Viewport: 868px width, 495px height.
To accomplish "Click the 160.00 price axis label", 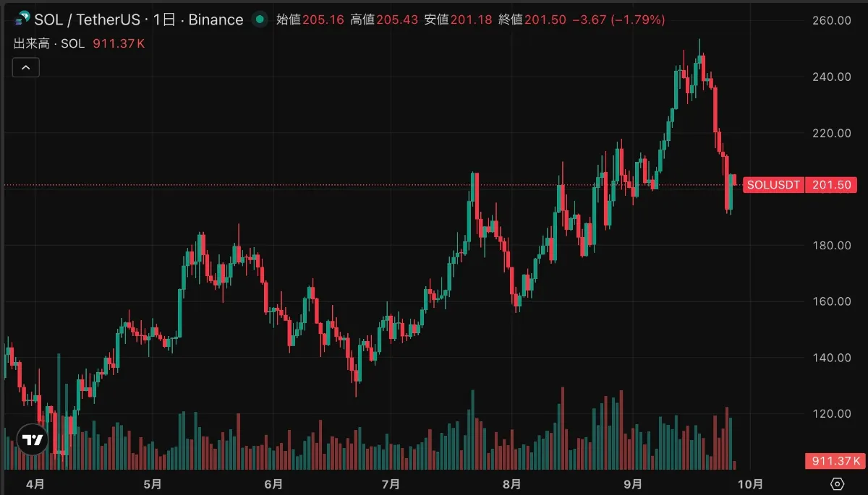I will [x=830, y=301].
